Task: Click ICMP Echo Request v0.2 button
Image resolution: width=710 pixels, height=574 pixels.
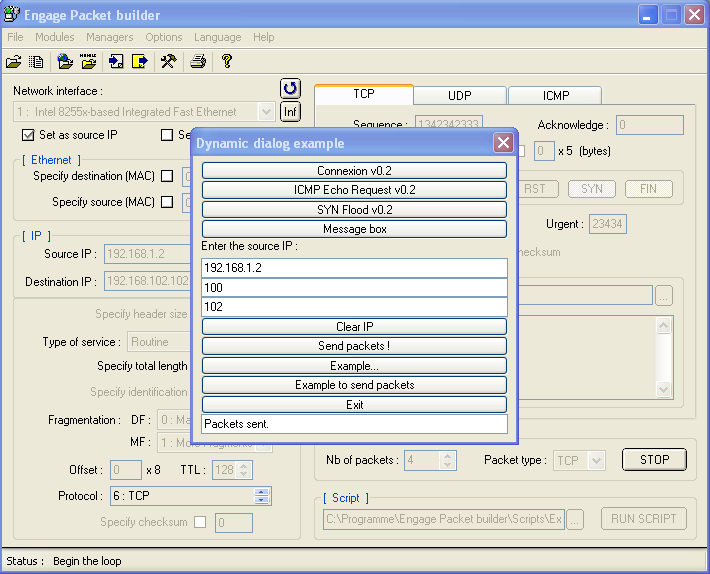Action: pyautogui.click(x=354, y=190)
